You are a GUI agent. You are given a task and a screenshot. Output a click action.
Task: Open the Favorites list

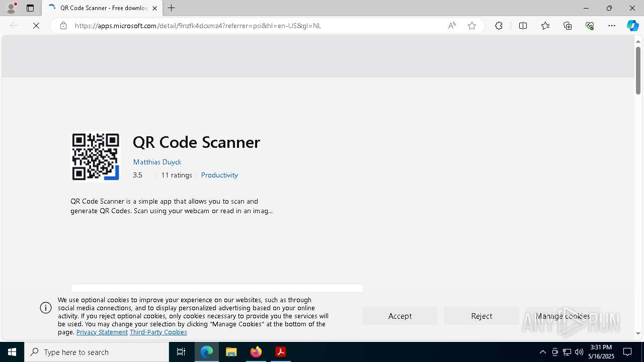click(x=545, y=26)
